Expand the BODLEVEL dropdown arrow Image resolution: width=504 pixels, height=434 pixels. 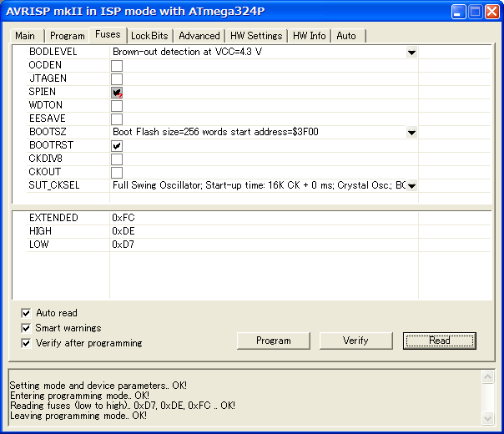[x=411, y=52]
